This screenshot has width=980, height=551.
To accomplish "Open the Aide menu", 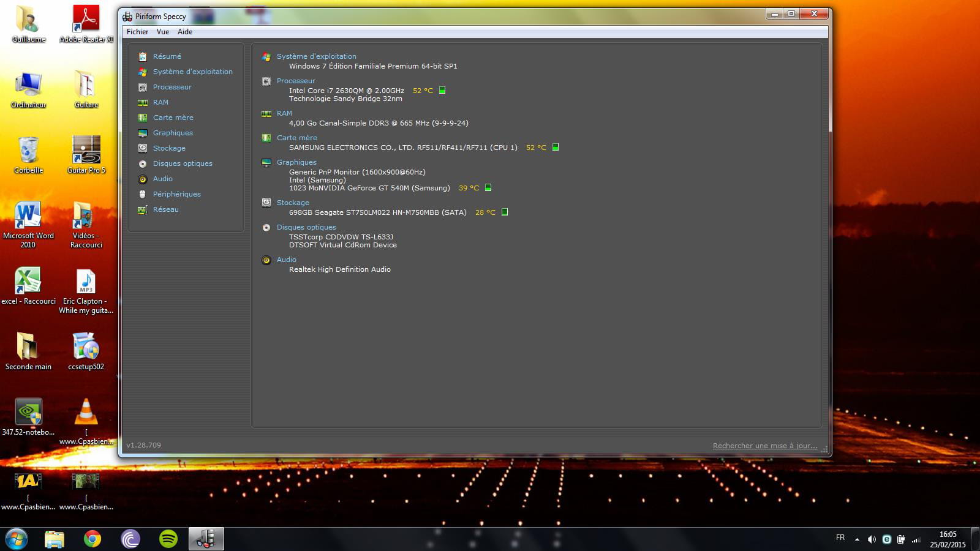I will [x=185, y=32].
